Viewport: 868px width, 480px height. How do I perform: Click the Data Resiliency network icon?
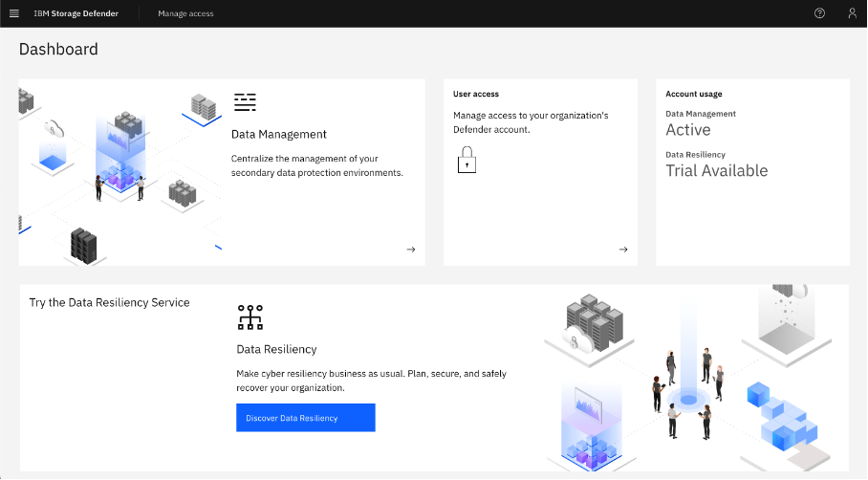coord(250,317)
